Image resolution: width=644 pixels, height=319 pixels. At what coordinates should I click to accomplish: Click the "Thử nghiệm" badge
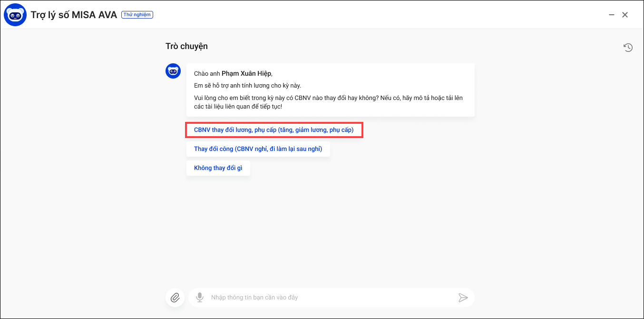coord(137,15)
